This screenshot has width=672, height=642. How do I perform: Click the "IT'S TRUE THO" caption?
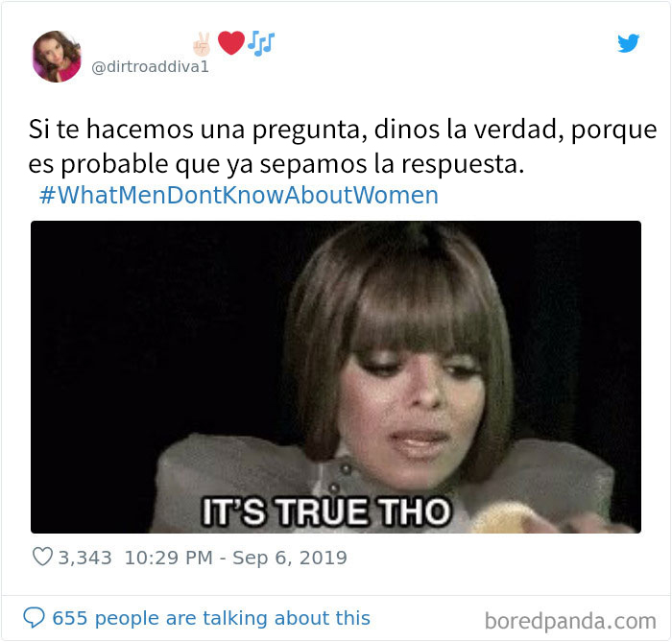coord(326,511)
